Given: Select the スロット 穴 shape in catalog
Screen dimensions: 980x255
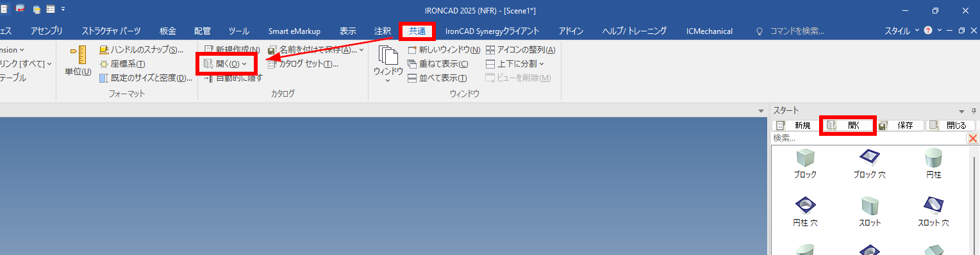Looking at the screenshot, I should pyautogui.click(x=933, y=212).
